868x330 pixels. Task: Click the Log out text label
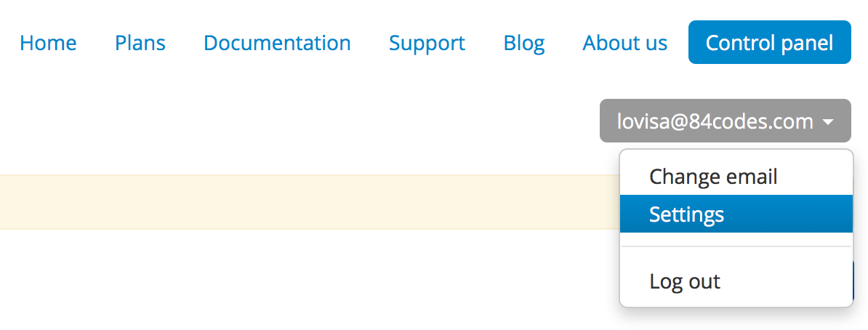click(685, 281)
